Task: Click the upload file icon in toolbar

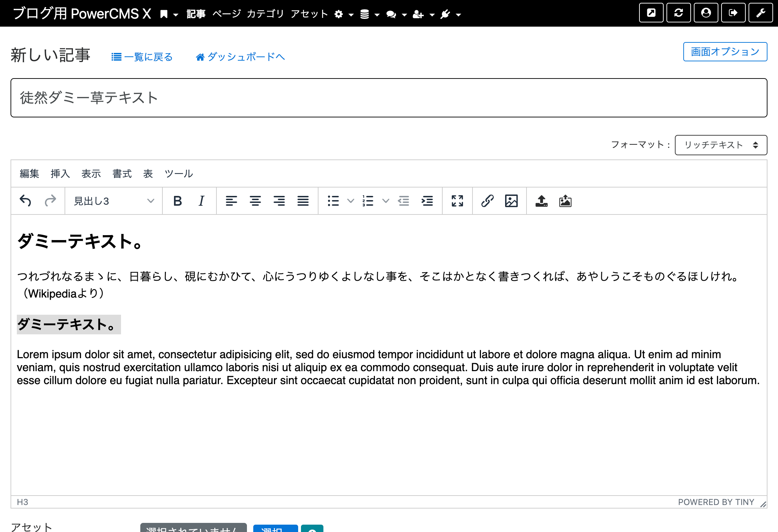Action: (x=542, y=201)
